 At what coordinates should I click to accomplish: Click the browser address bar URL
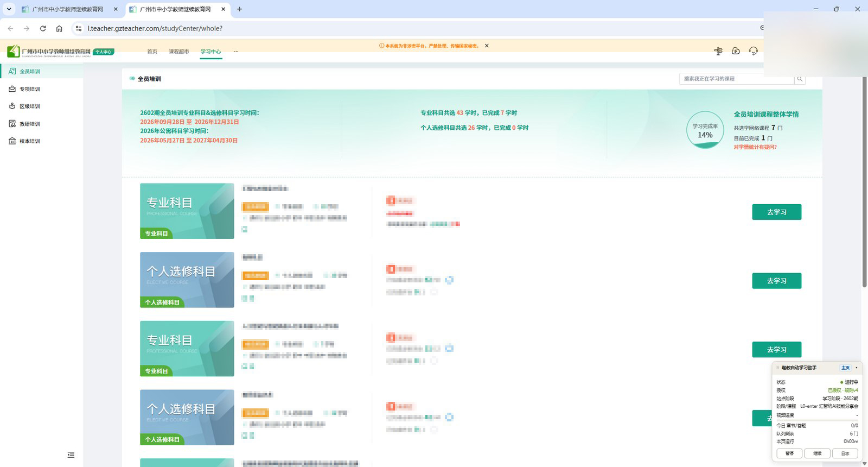155,28
